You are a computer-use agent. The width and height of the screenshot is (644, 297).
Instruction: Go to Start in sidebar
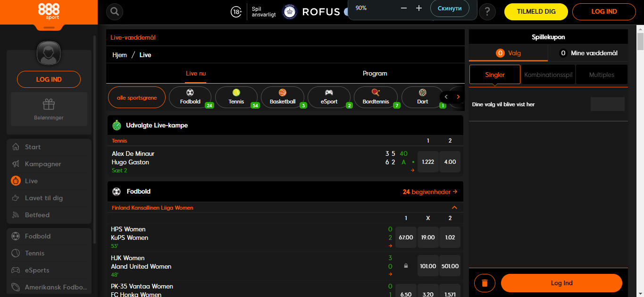49,147
